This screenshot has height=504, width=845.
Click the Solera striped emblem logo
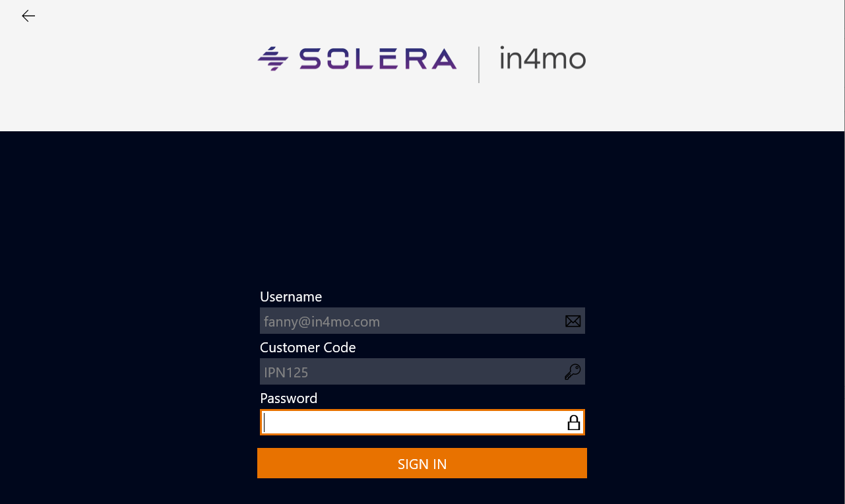273,59
